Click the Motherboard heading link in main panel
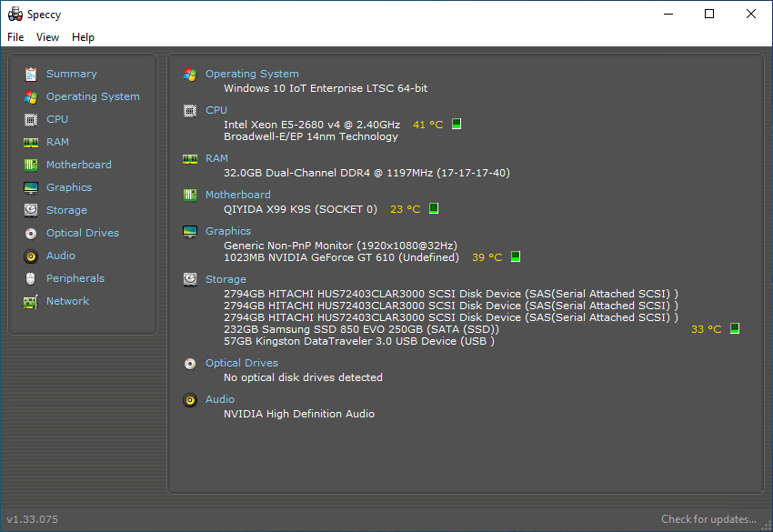Viewport: 773px width, 532px height. click(237, 195)
